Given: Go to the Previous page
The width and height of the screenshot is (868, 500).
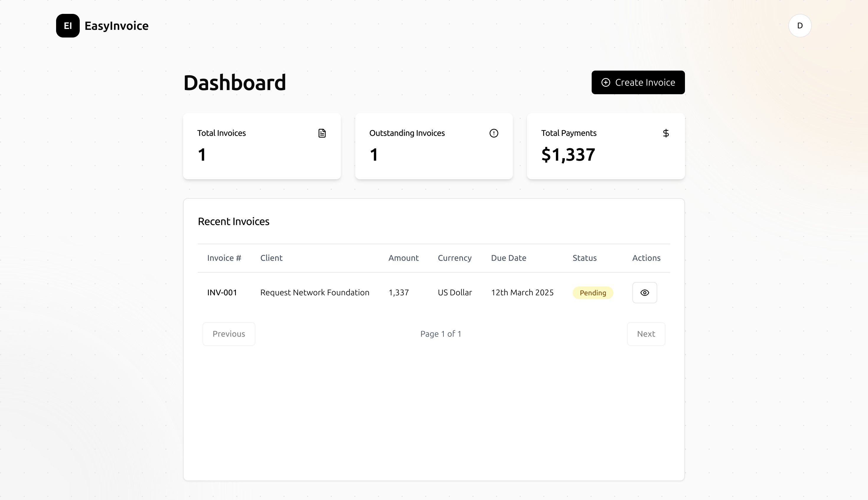Looking at the screenshot, I should (229, 334).
